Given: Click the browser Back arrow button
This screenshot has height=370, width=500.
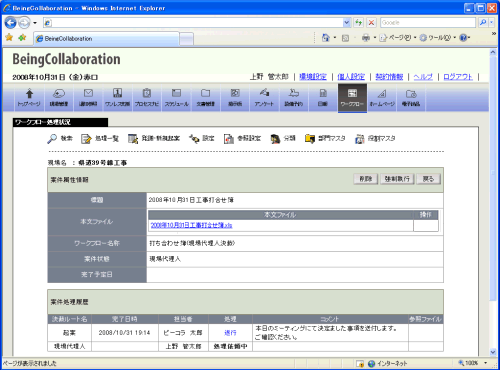Looking at the screenshot, I should [x=11, y=23].
